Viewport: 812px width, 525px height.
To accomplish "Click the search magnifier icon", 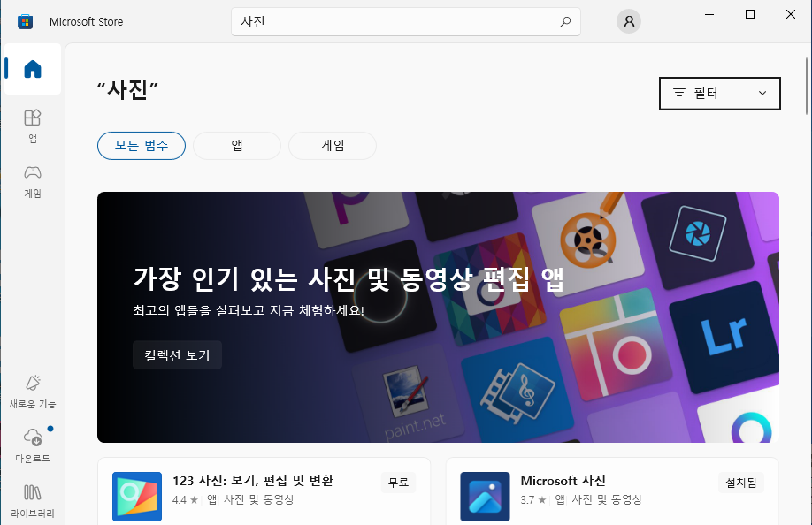I will (565, 22).
